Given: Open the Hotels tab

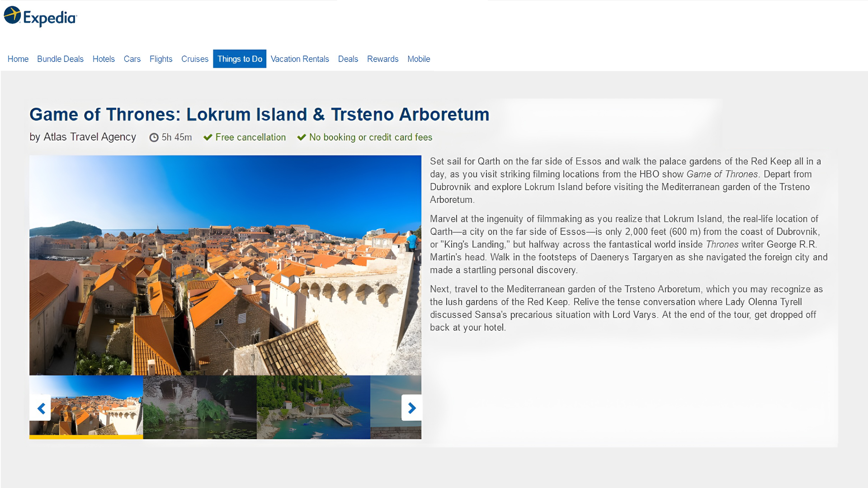Looking at the screenshot, I should (104, 59).
